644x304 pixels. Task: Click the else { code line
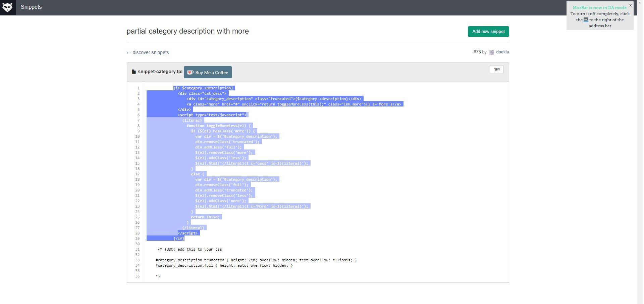pos(198,174)
